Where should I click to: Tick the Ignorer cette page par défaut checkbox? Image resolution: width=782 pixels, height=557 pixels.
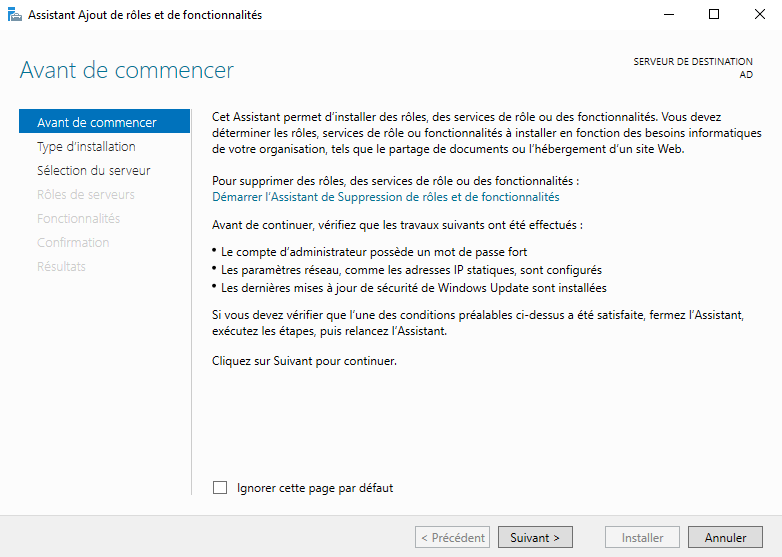coord(220,488)
